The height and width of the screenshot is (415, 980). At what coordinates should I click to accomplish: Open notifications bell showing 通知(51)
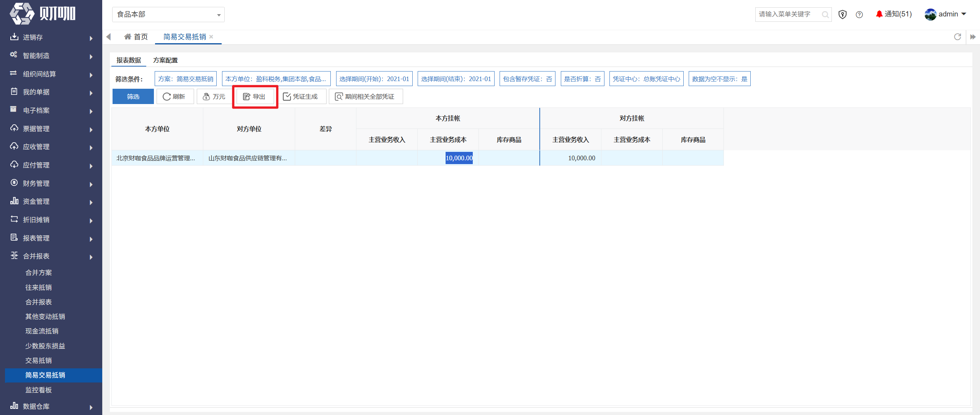click(x=893, y=14)
